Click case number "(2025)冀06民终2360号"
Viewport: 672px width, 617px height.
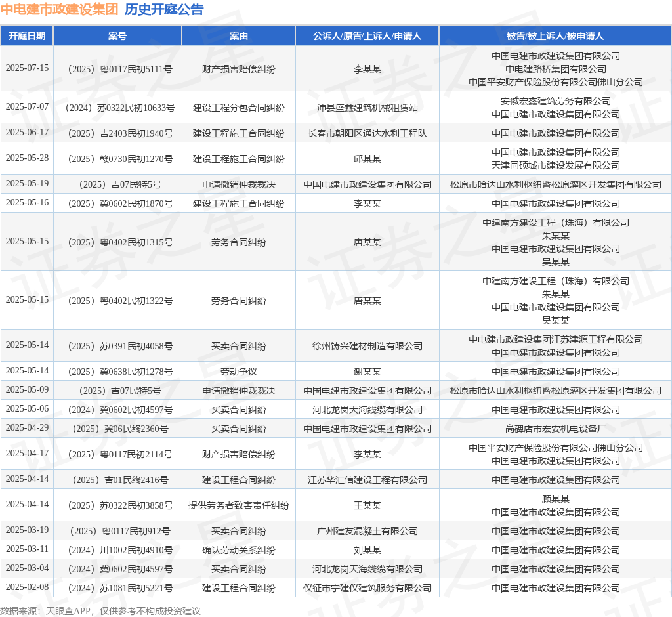tap(117, 429)
